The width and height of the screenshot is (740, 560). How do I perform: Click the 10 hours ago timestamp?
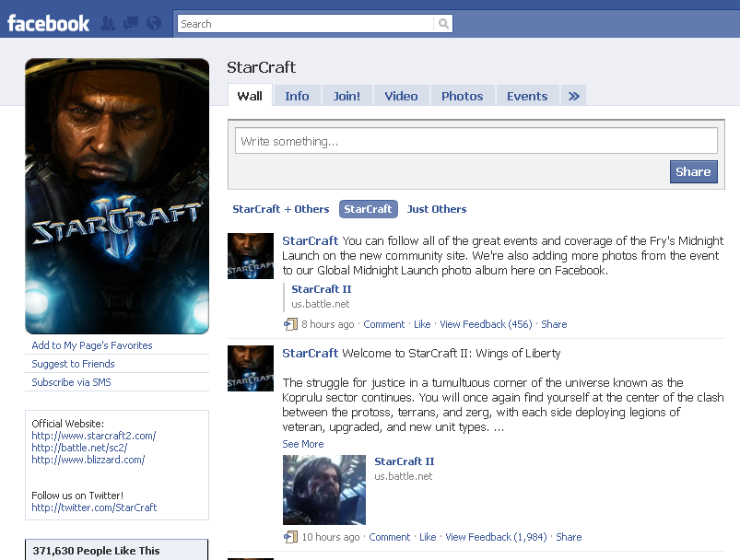coord(331,537)
